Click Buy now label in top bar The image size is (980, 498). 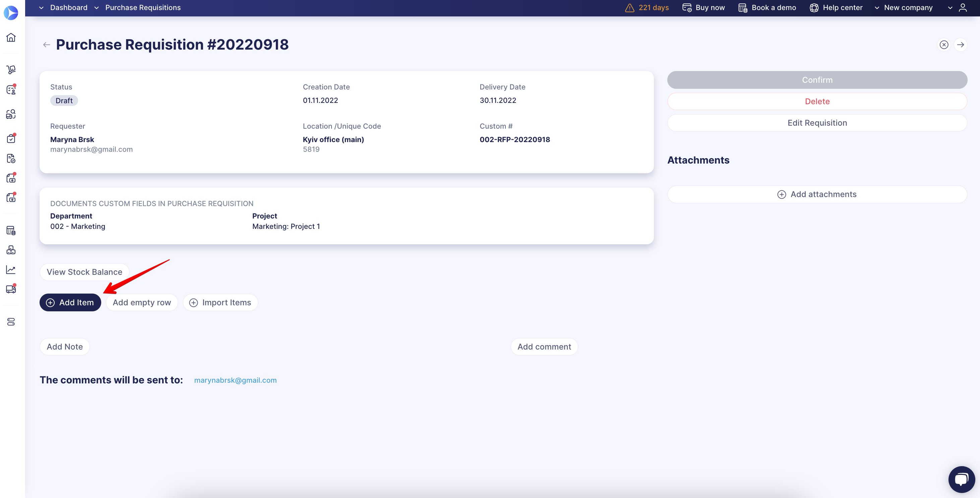point(710,8)
